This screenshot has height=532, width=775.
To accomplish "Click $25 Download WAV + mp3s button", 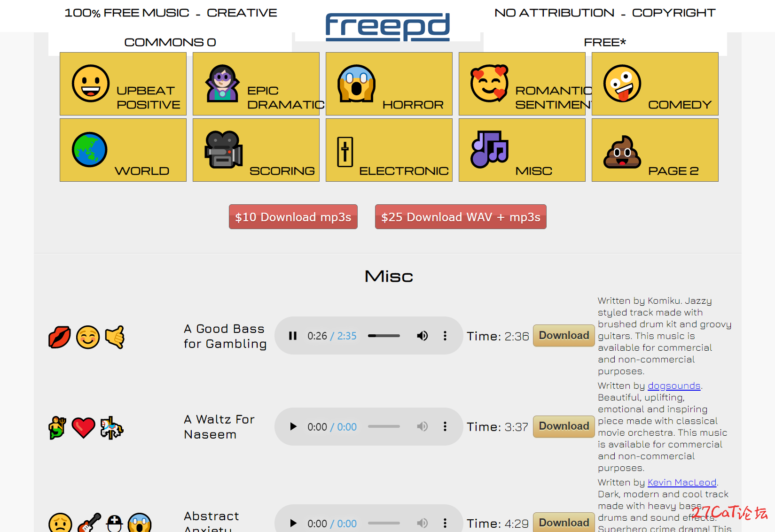I will coord(461,217).
